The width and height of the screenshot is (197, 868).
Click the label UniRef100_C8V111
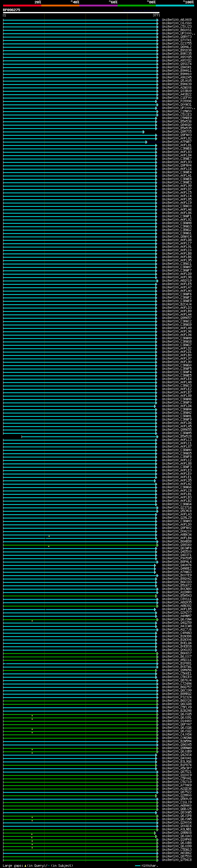pos(177,599)
